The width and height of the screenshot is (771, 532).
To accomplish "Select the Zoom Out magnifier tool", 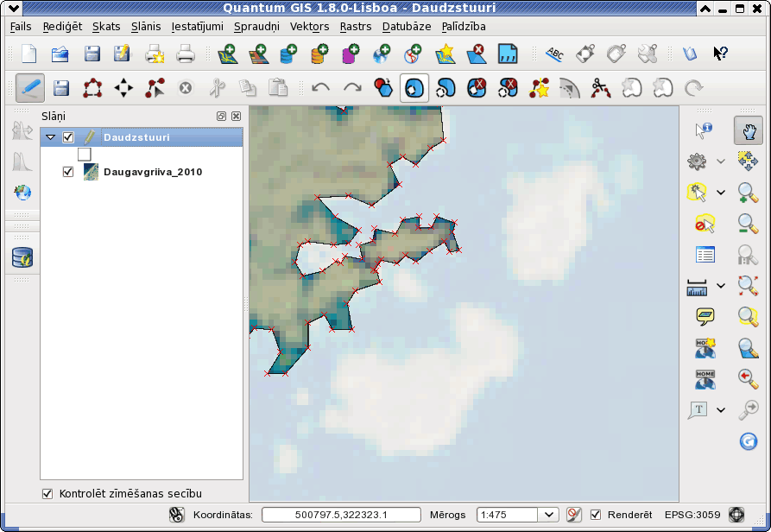I will 748,224.
